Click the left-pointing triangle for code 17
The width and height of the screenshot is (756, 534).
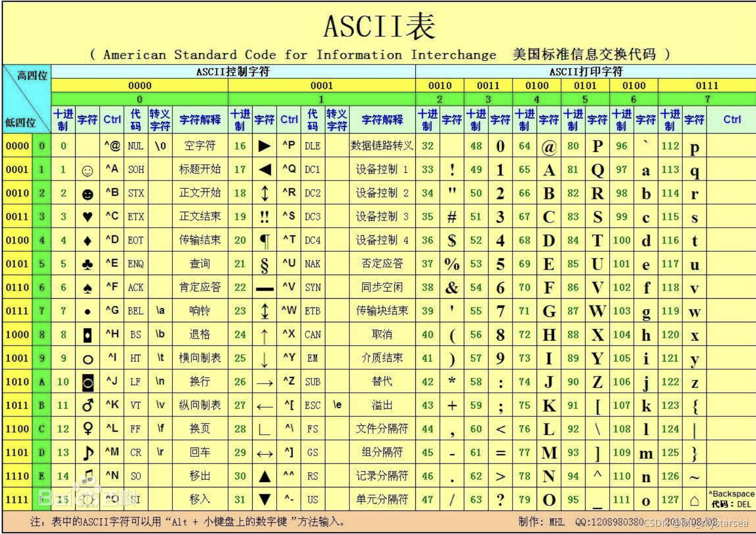pyautogui.click(x=264, y=169)
